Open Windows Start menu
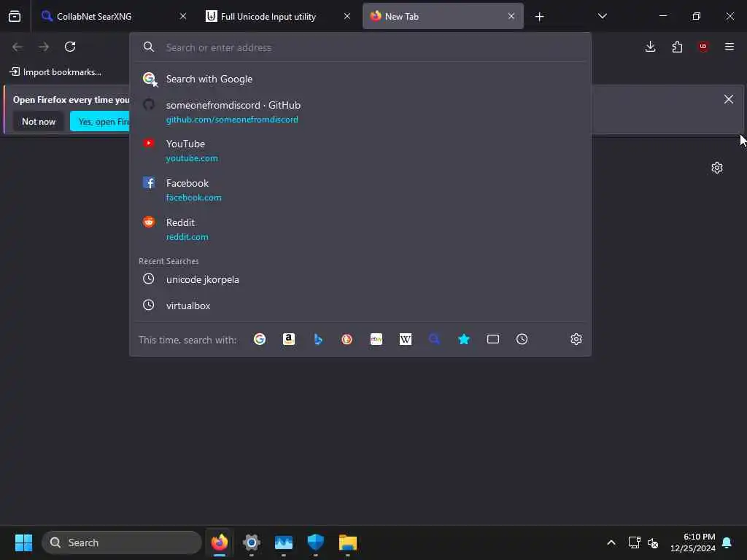747x560 pixels. point(23,542)
